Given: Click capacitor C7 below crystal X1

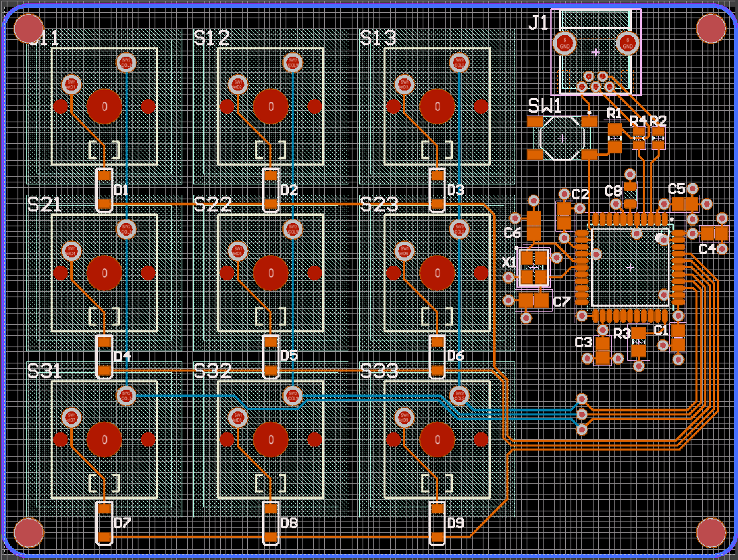Looking at the screenshot, I should point(534,300).
